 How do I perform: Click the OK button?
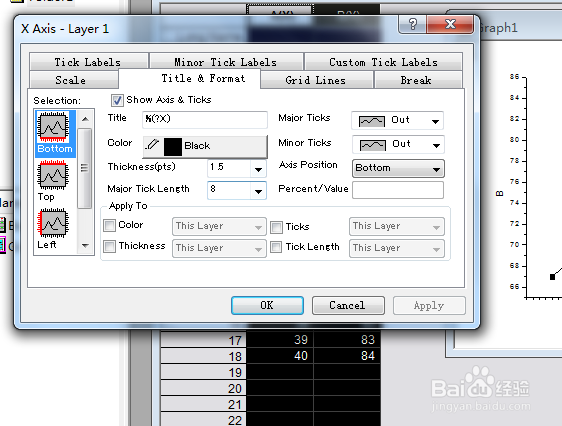point(267,305)
